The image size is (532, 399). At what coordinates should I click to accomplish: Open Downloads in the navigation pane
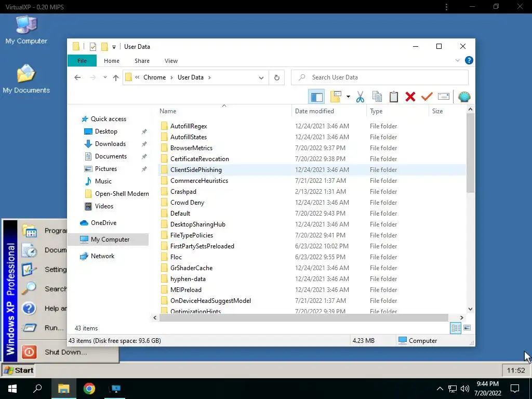point(110,144)
